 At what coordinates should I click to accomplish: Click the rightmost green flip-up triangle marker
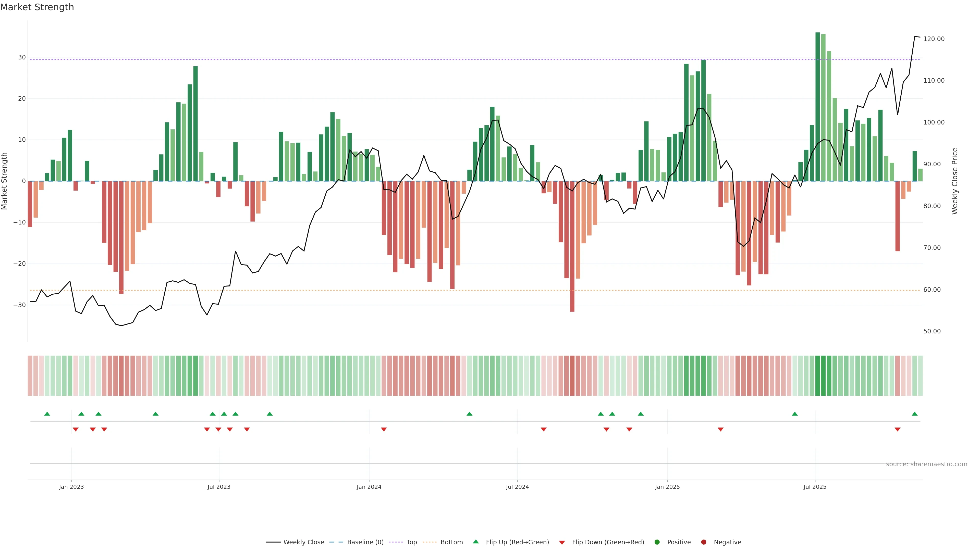coord(915,414)
